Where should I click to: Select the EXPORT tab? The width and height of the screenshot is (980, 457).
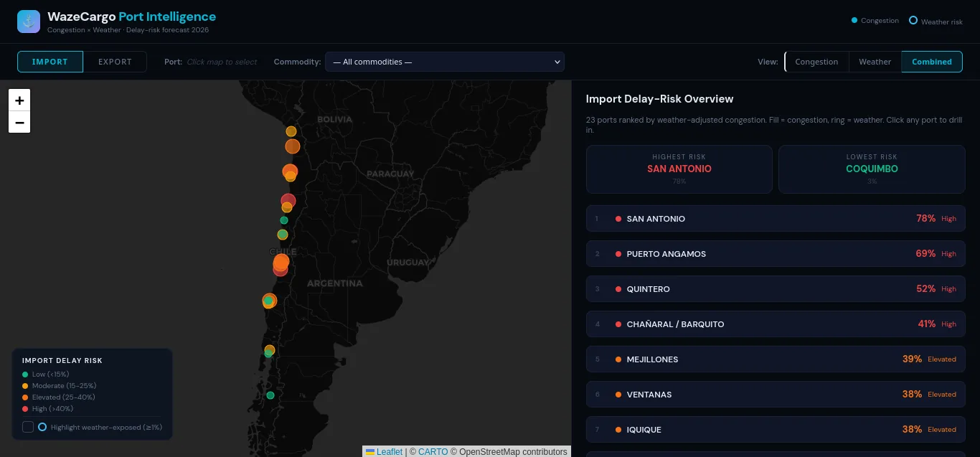coord(115,62)
